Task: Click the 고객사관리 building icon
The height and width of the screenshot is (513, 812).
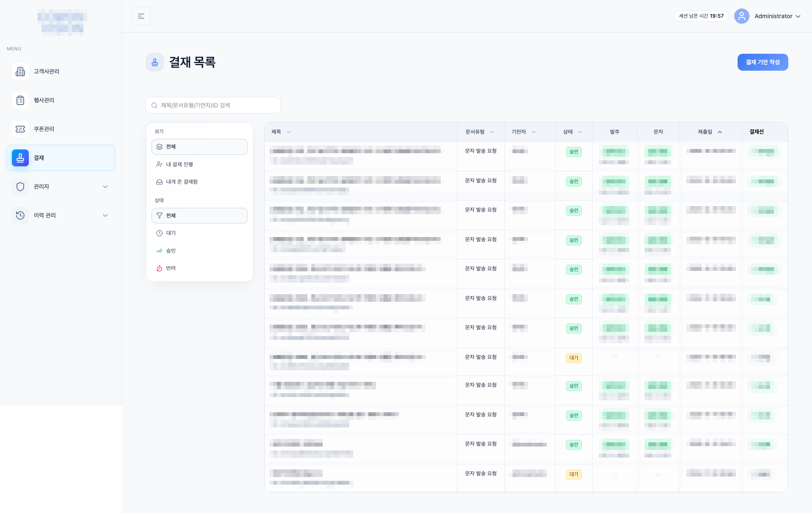Action: (x=20, y=72)
